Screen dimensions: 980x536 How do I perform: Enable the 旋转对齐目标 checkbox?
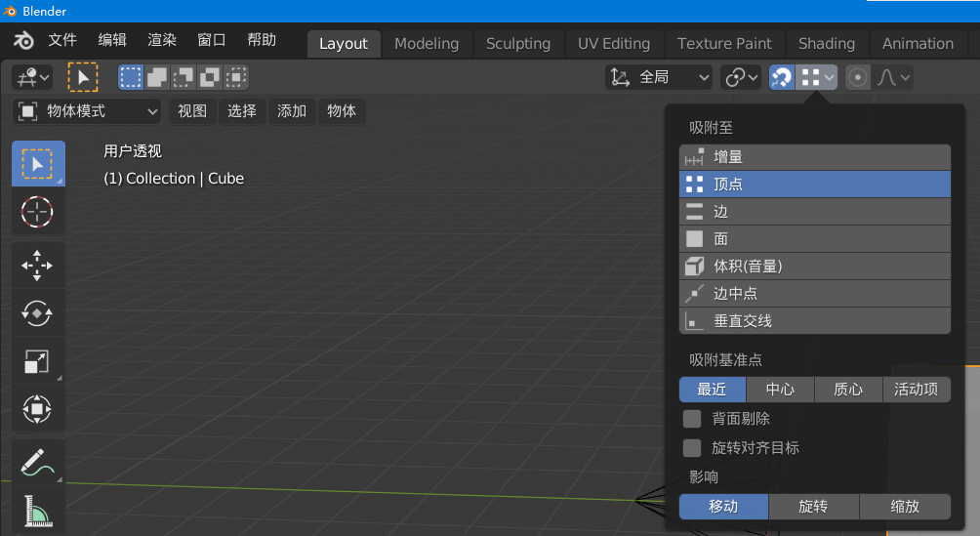pyautogui.click(x=692, y=448)
